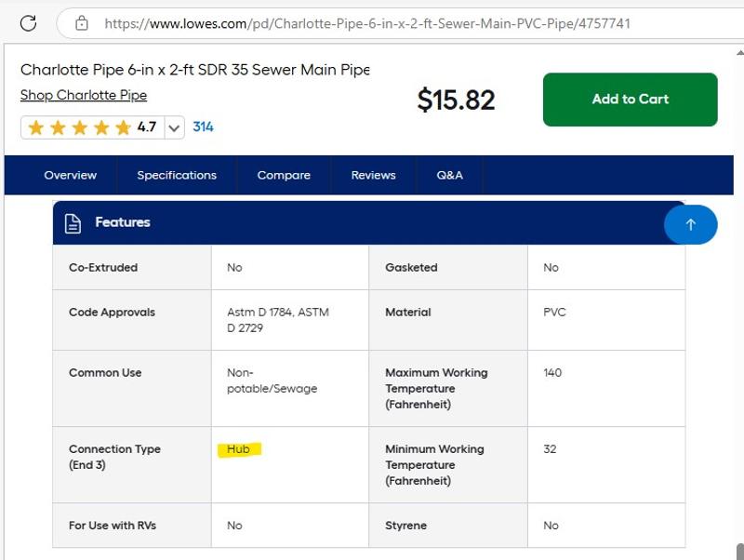The image size is (744, 560).
Task: Click the browser reload icon
Action: (29, 22)
